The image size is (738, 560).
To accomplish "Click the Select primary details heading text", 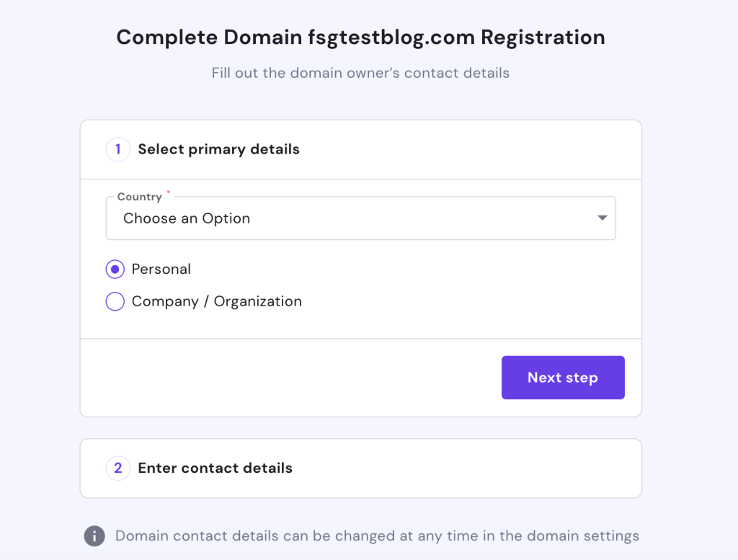I will click(x=219, y=150).
